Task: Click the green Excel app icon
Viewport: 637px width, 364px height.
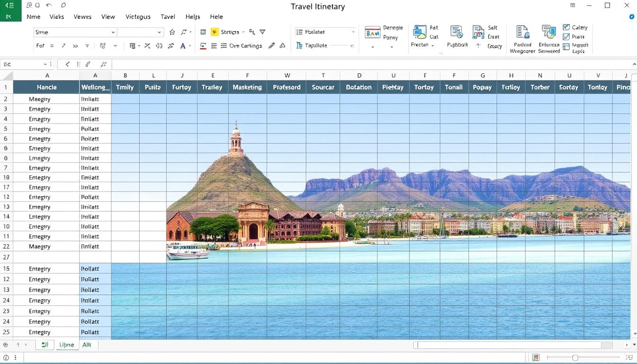Action: click(x=10, y=10)
